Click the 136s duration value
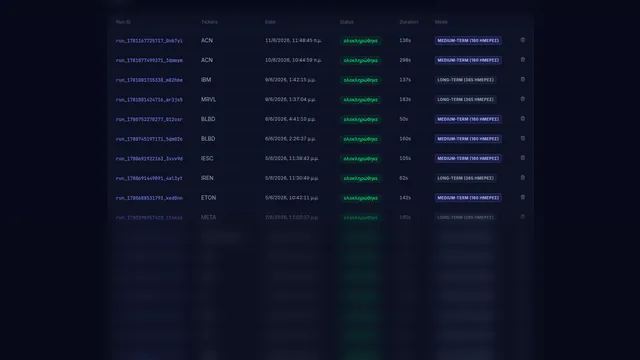This screenshot has width=640, height=360. [x=405, y=40]
